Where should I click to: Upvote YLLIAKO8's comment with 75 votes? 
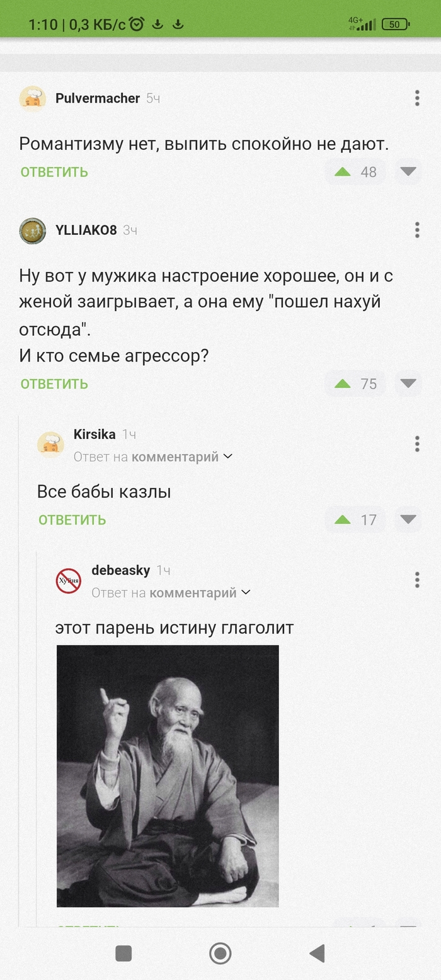pos(343,384)
